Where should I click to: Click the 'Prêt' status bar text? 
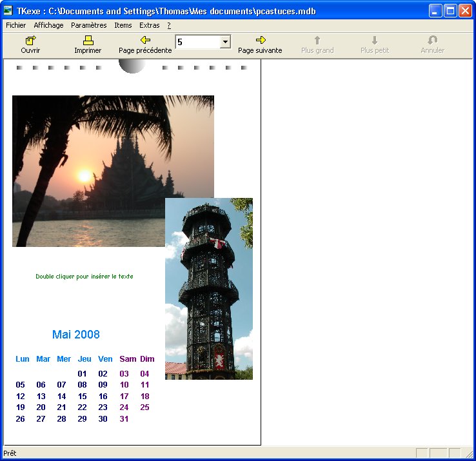point(10,453)
